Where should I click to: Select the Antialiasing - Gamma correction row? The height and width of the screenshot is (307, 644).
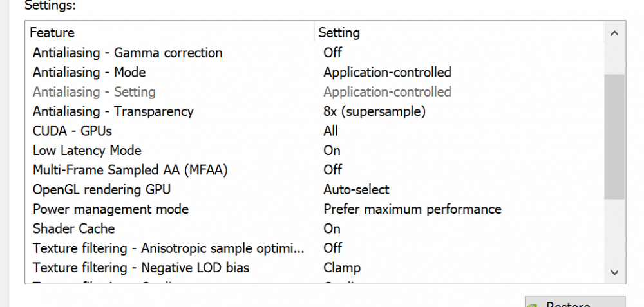[128, 53]
